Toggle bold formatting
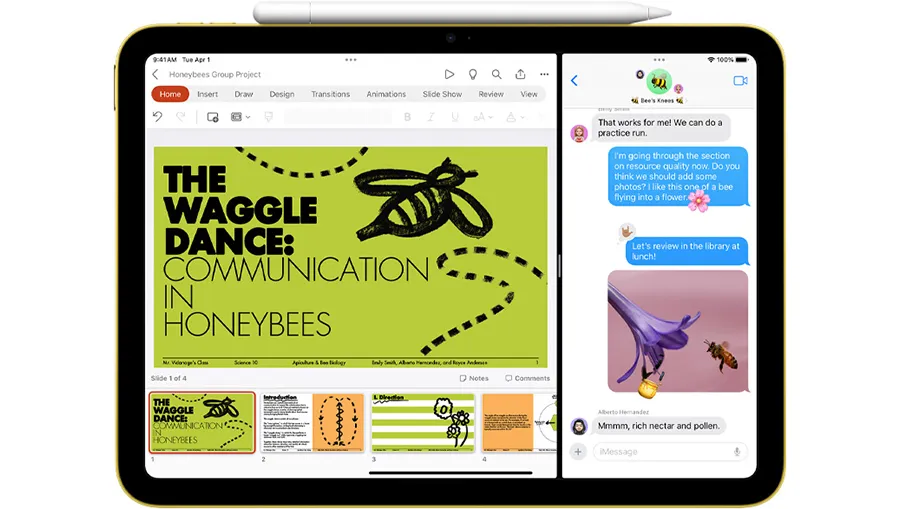Screen dimensions: 900x509 point(407,117)
